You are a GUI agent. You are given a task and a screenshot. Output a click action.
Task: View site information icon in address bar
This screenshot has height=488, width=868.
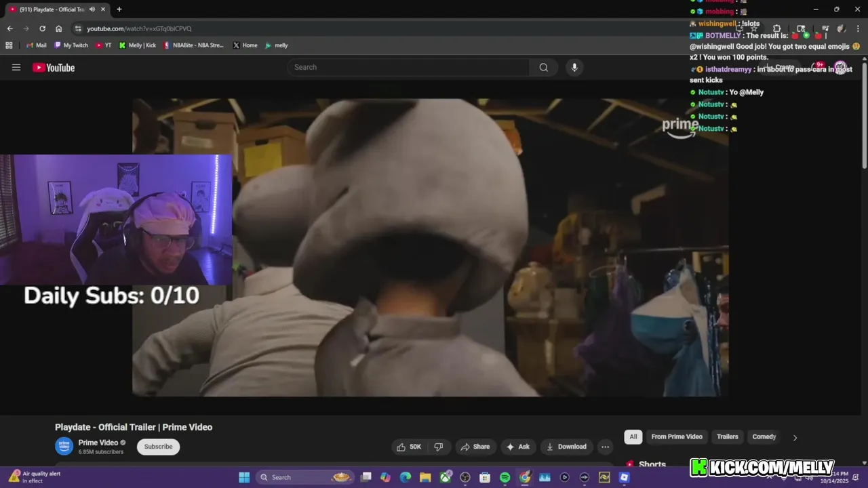(78, 28)
